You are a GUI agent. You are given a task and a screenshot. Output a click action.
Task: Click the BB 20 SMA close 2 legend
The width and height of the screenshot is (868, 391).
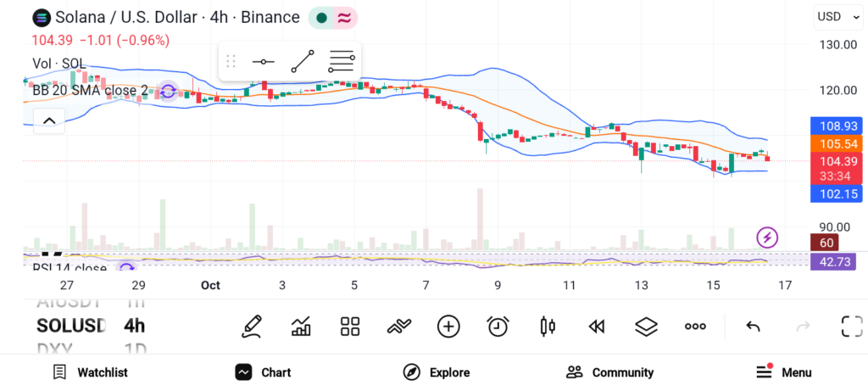pyautogui.click(x=90, y=91)
